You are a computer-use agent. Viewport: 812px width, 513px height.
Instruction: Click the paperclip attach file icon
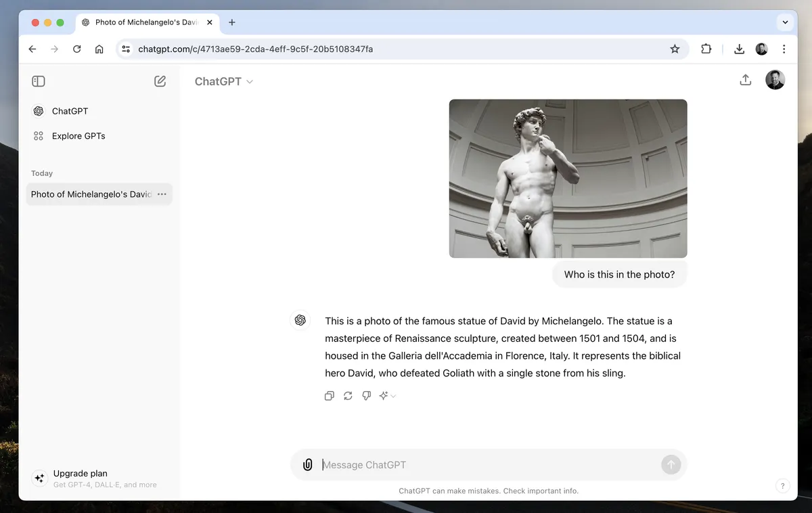click(x=307, y=465)
